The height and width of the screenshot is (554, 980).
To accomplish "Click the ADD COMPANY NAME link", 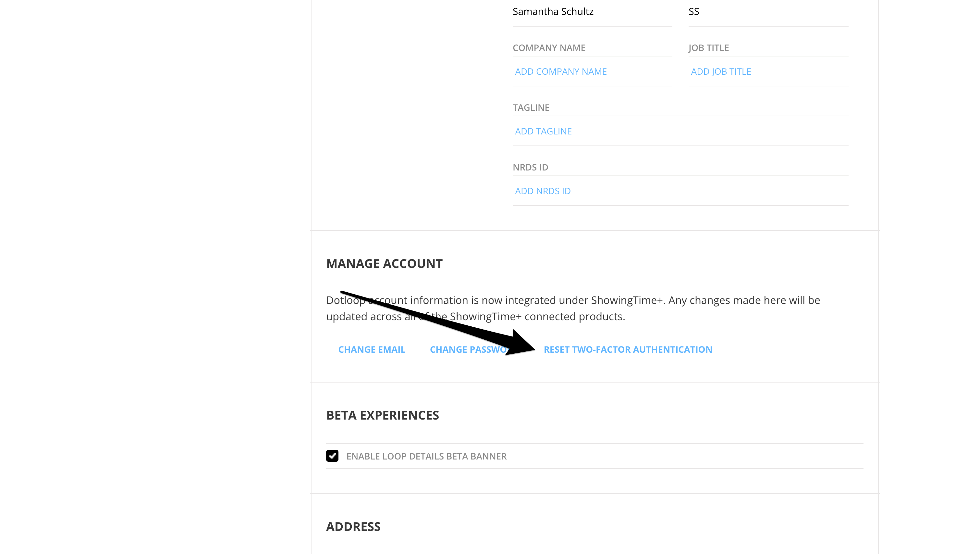I will point(560,71).
